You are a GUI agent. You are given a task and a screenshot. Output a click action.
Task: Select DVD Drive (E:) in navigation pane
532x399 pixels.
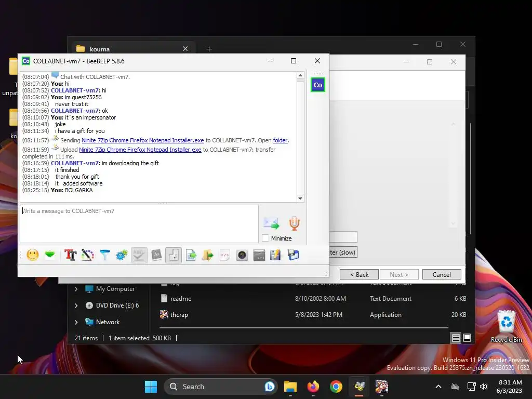pyautogui.click(x=112, y=305)
